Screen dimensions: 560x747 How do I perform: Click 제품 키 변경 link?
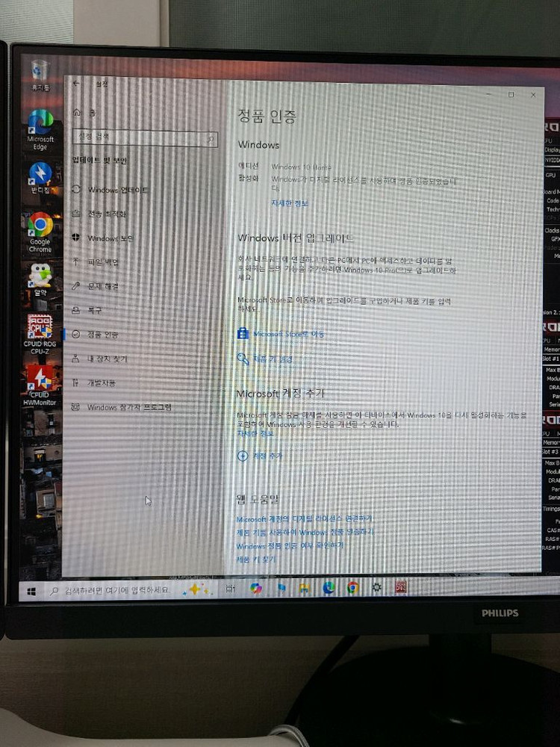pyautogui.click(x=265, y=359)
